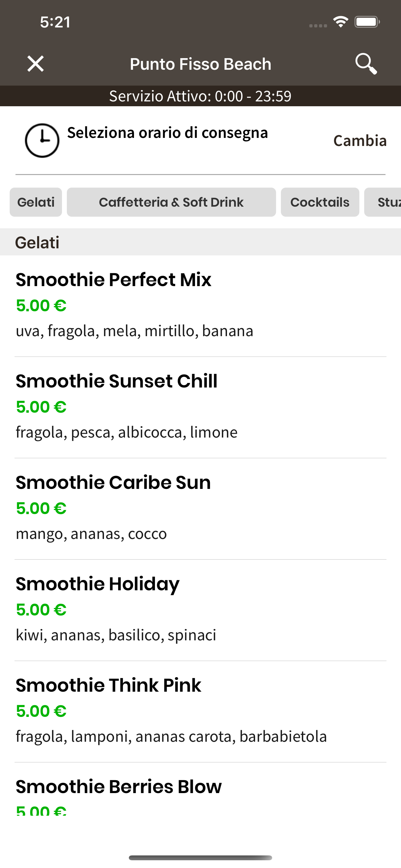Tap the Servizio Attivo hours banner
Image resolution: width=401 pixels, height=868 pixels.
(200, 96)
